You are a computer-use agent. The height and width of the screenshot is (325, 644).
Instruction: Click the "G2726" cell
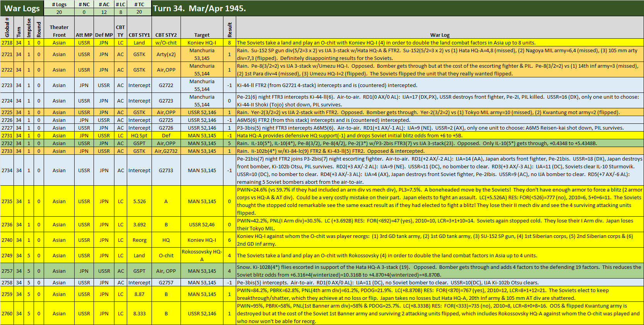point(166,128)
